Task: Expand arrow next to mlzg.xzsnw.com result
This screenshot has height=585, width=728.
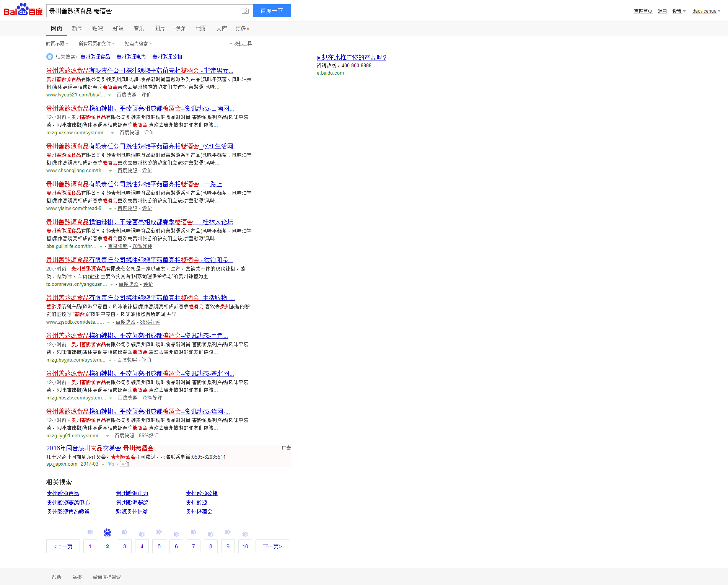Action: [x=112, y=133]
